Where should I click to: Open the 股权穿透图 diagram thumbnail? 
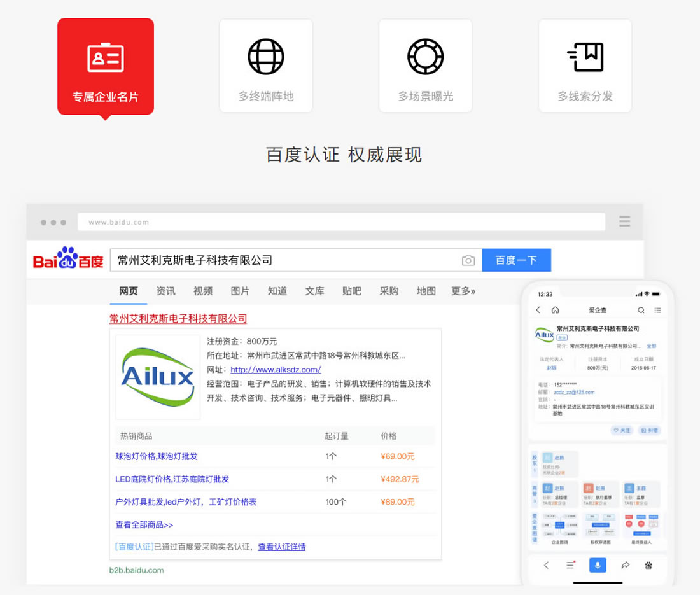coord(600,529)
